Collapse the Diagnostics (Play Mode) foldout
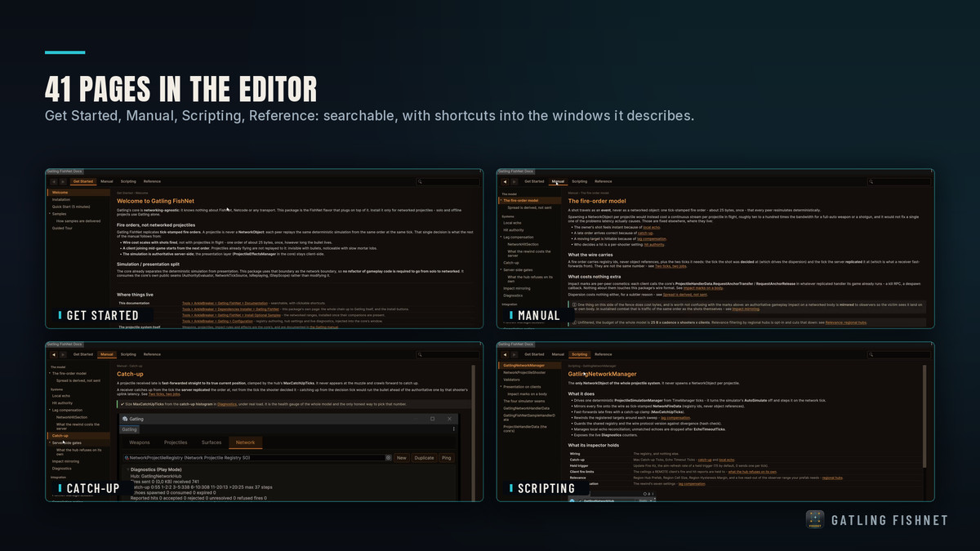 click(x=127, y=469)
